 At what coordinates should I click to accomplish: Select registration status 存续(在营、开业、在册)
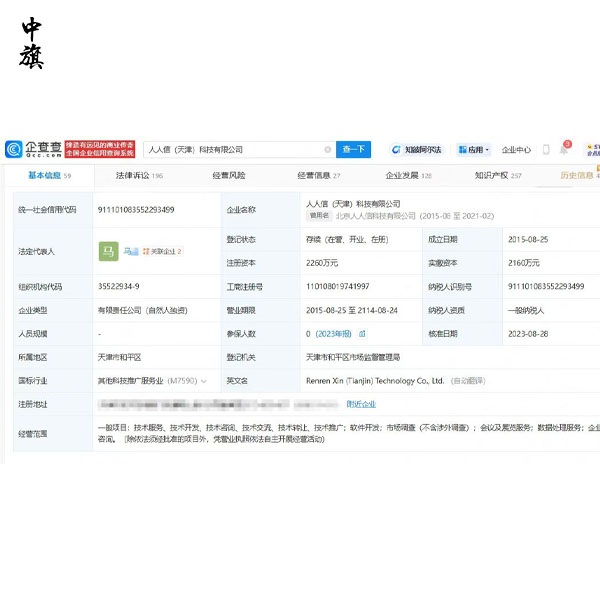tap(347, 240)
